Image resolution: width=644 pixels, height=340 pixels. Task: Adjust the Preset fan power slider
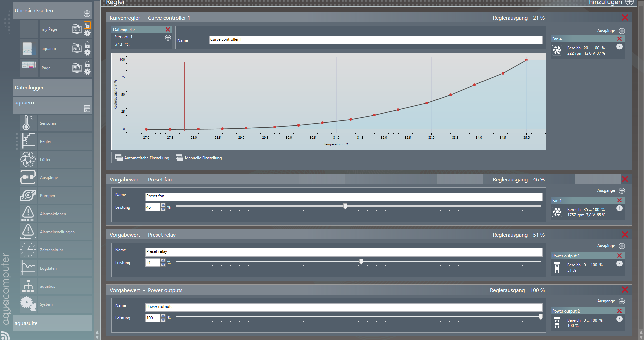pyautogui.click(x=345, y=206)
